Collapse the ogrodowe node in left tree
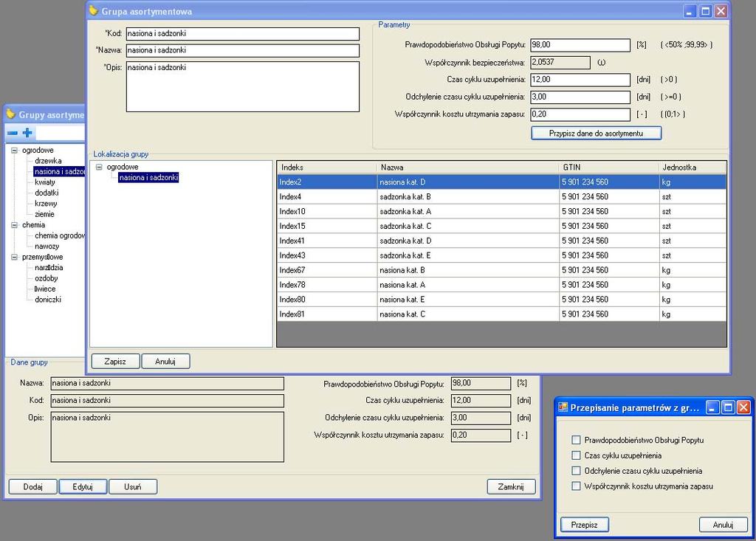The width and height of the screenshot is (756, 541). point(15,151)
